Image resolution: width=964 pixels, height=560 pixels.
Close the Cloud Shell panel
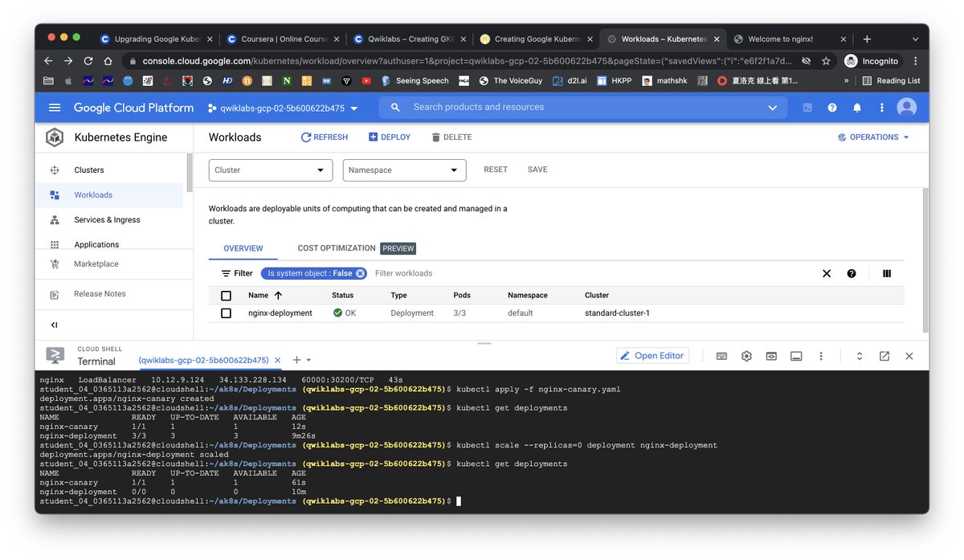(909, 356)
